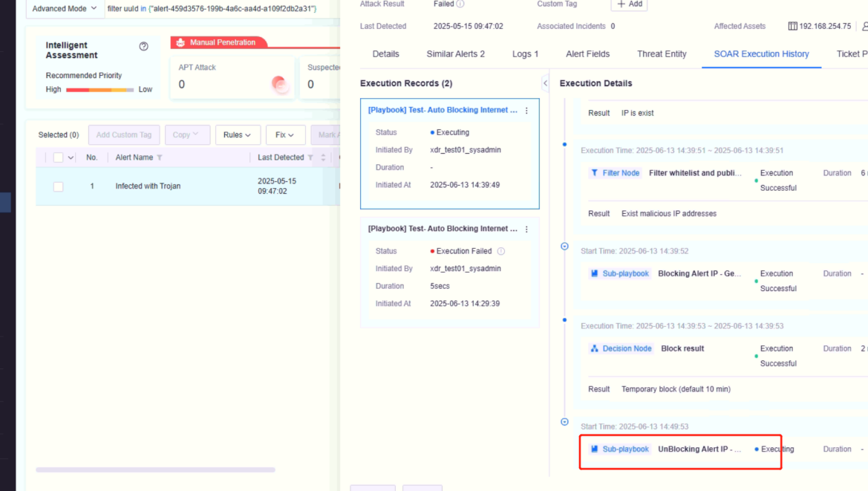This screenshot has width=868, height=491.
Task: Click the Filter Node funnel icon
Action: click(x=594, y=173)
